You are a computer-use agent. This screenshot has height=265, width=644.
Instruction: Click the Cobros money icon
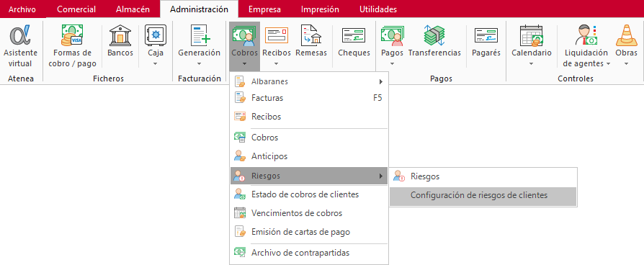click(x=244, y=35)
